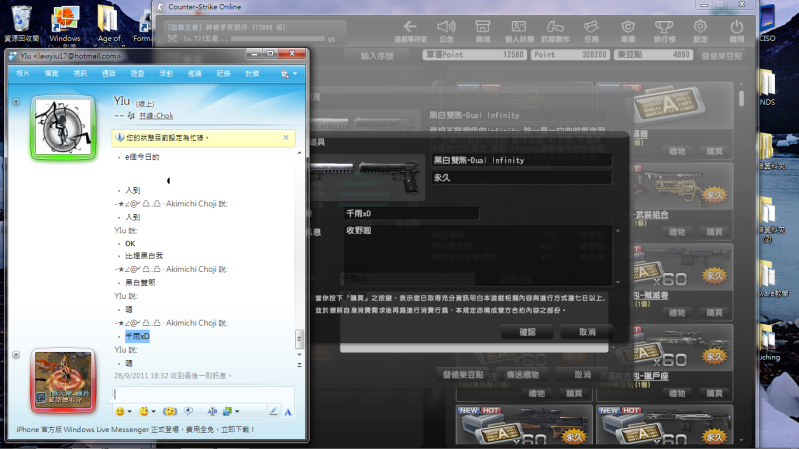The height and width of the screenshot is (449, 799).
Task: Open the 林峰-Chok song link
Action: 156,116
